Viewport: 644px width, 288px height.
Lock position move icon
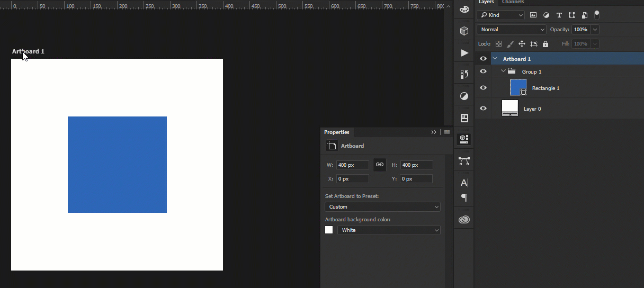[x=522, y=44]
